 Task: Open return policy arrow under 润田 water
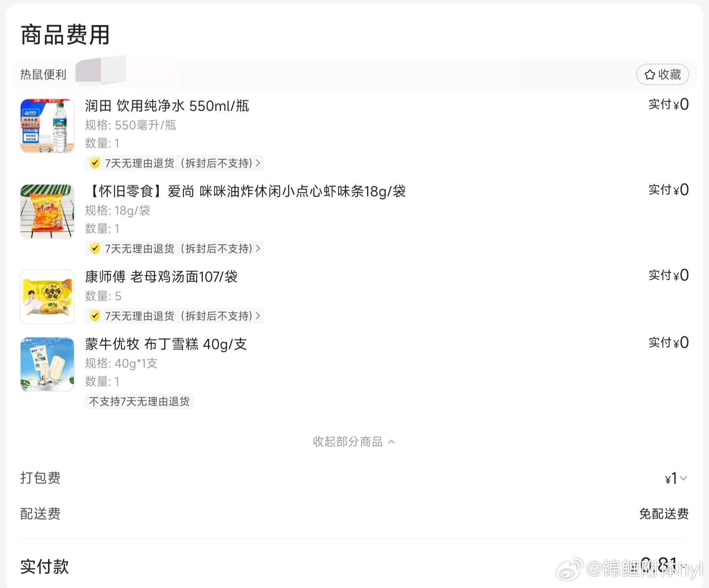pyautogui.click(x=258, y=163)
